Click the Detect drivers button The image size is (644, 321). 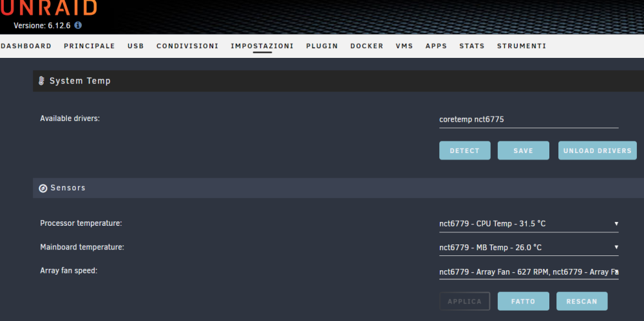[464, 151]
